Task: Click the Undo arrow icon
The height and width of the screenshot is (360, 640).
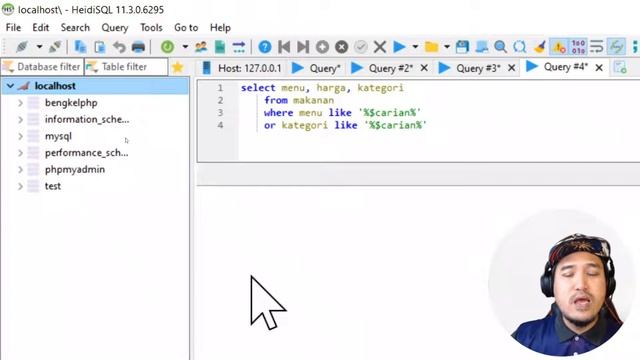Action: (119, 47)
